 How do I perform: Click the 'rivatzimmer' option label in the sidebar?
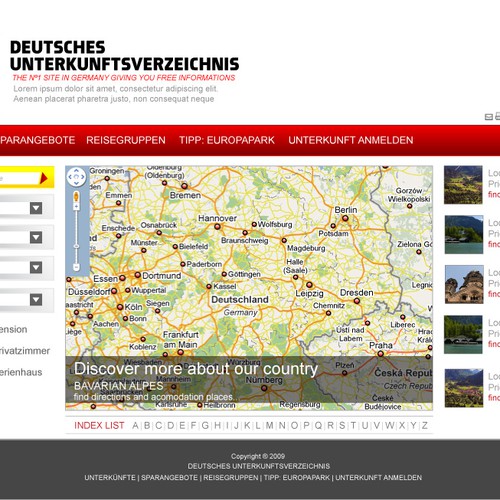pos(25,351)
